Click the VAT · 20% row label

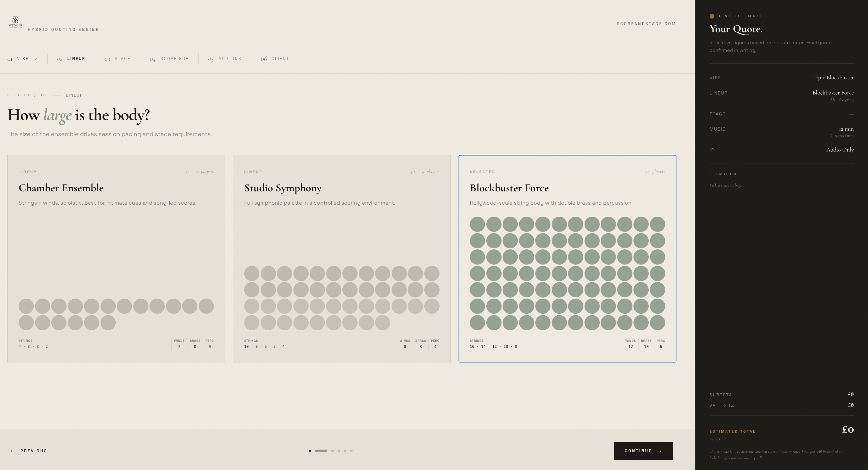(x=722, y=406)
